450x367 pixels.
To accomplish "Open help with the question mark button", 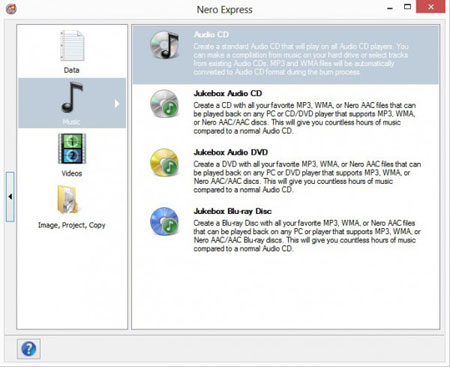I will click(29, 349).
